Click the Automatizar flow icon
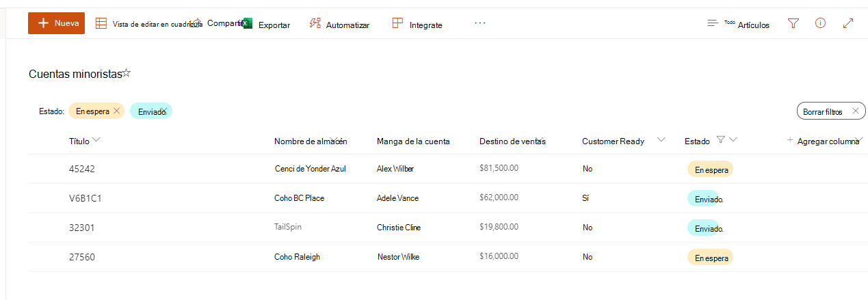The height and width of the screenshot is (300, 868). 315,23
